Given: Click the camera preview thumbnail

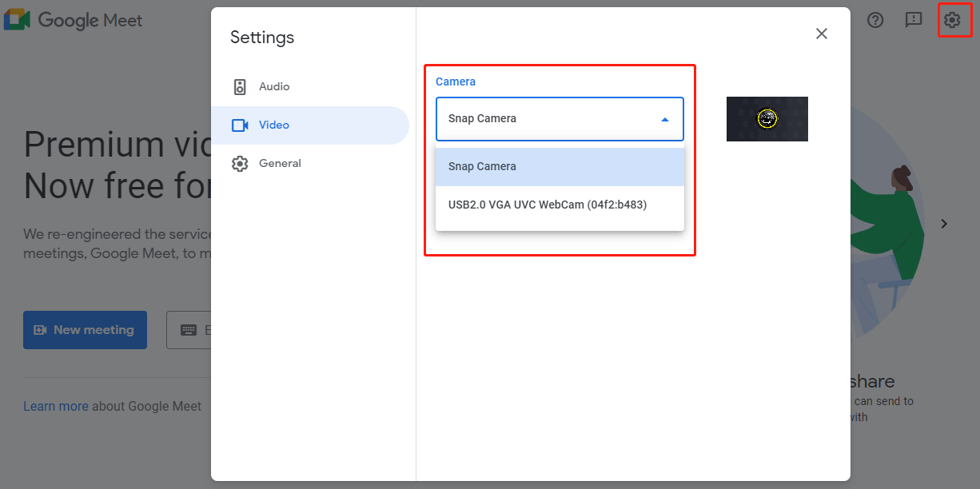Looking at the screenshot, I should click(767, 119).
